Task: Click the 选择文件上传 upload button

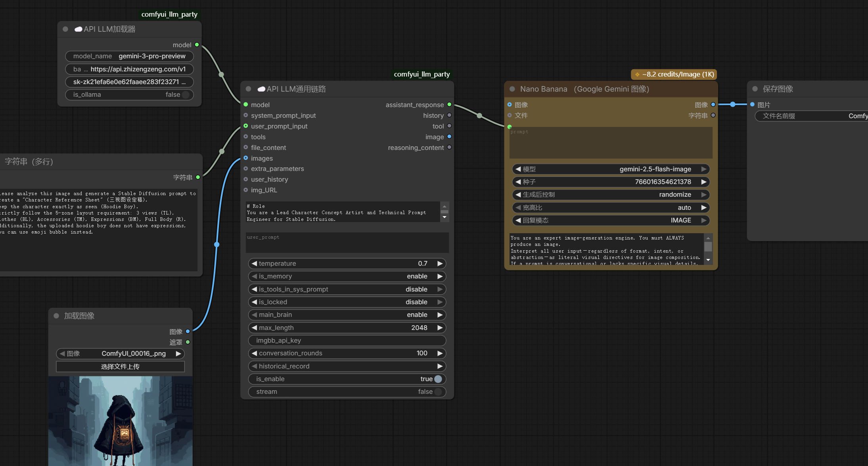Action: pos(120,366)
